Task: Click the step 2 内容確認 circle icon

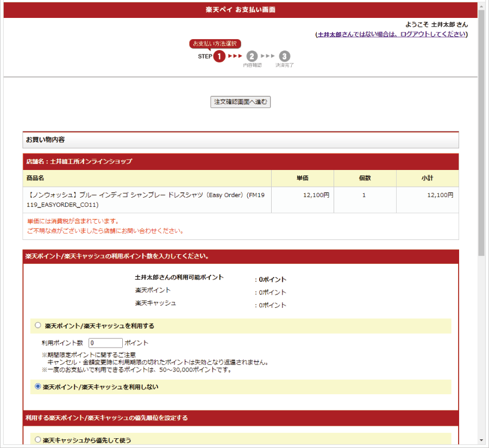Action: (252, 56)
